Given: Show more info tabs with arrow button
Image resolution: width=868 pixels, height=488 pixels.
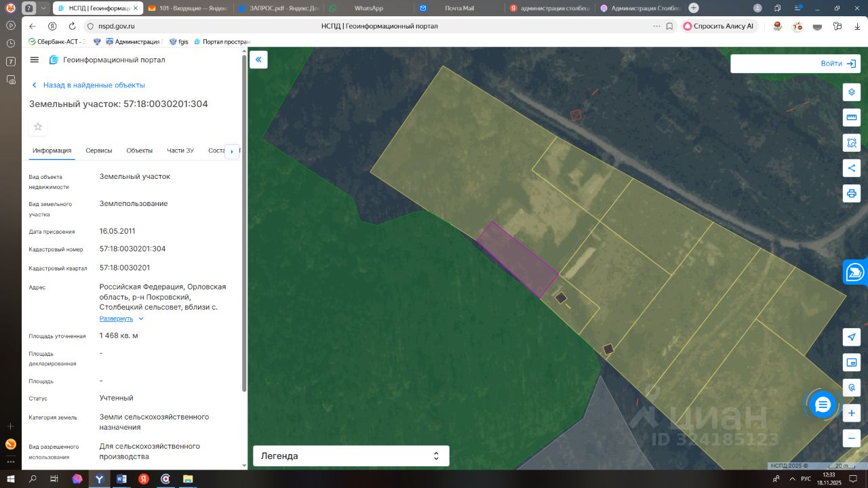Looking at the screenshot, I should (x=232, y=151).
